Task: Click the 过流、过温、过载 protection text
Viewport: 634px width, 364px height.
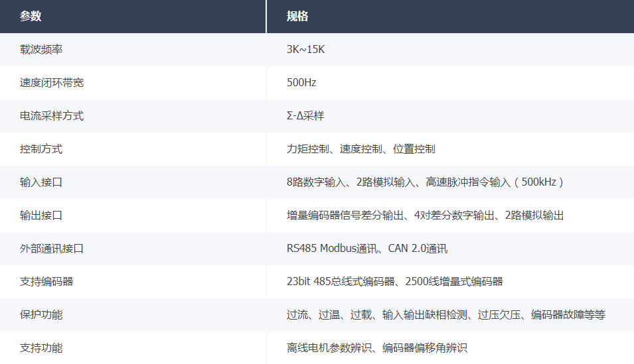Action: pos(329,315)
